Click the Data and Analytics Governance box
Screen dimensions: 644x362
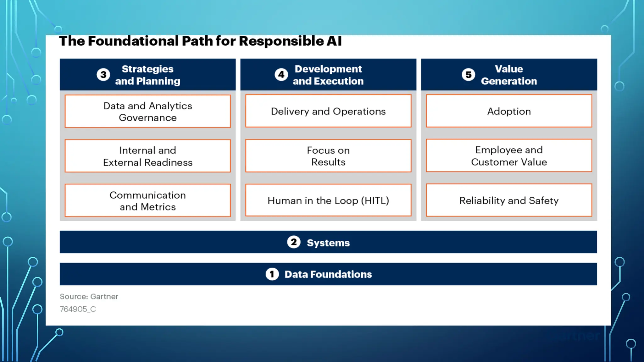pyautogui.click(x=147, y=111)
